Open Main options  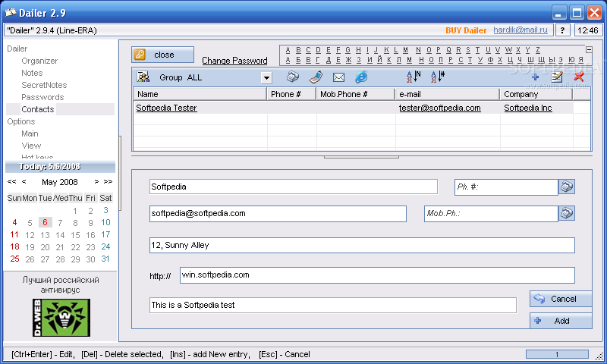(x=30, y=133)
